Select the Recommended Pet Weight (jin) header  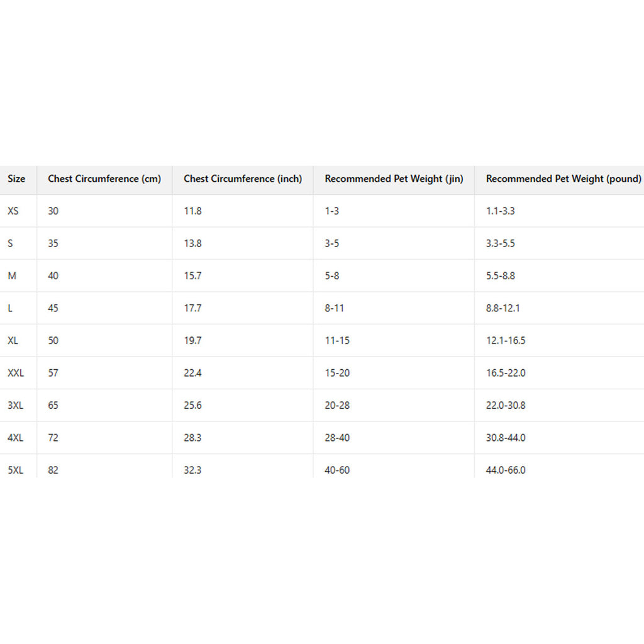click(x=394, y=179)
